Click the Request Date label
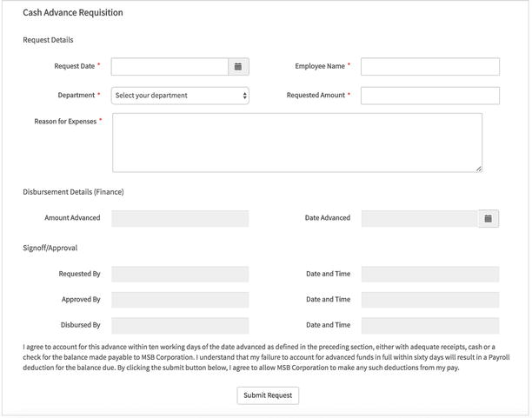This screenshot has height=418, width=532. point(74,66)
